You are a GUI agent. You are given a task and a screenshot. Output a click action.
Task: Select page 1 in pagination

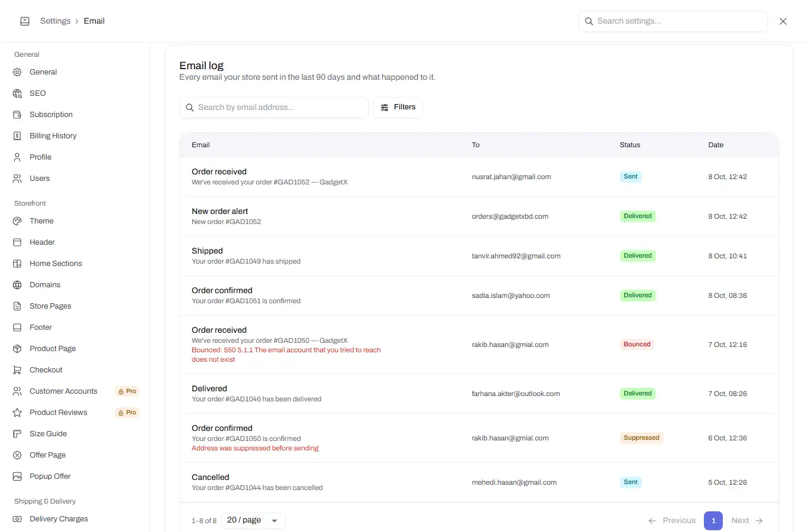(713, 521)
